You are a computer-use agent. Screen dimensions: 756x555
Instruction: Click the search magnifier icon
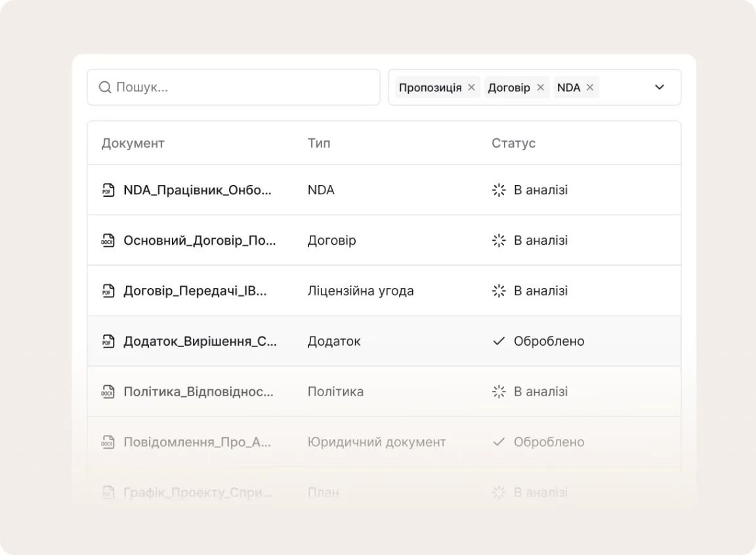pyautogui.click(x=104, y=87)
